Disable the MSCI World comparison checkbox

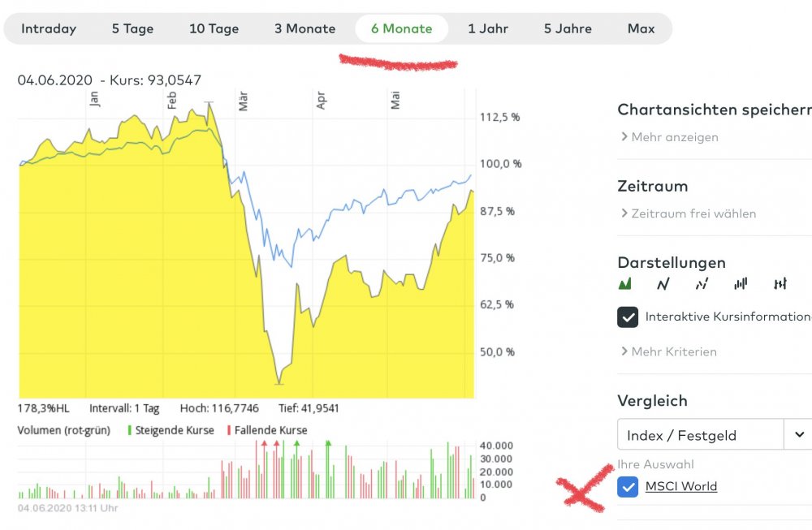point(628,487)
